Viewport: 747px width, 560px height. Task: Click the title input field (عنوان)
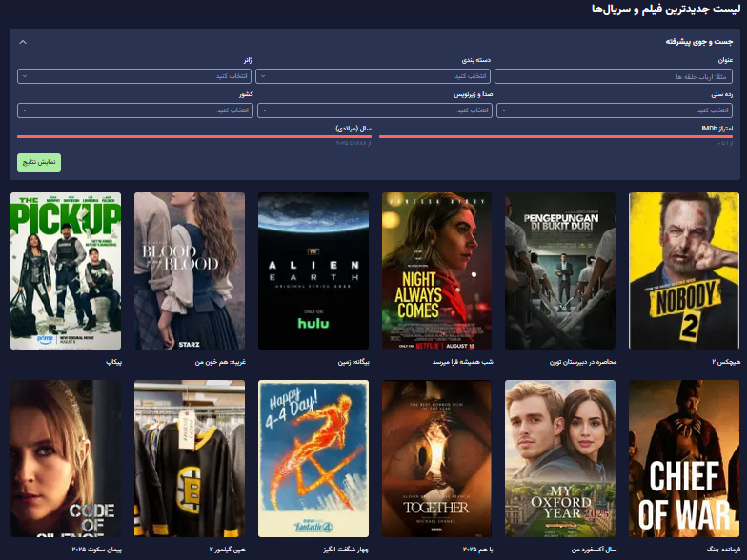(x=614, y=76)
